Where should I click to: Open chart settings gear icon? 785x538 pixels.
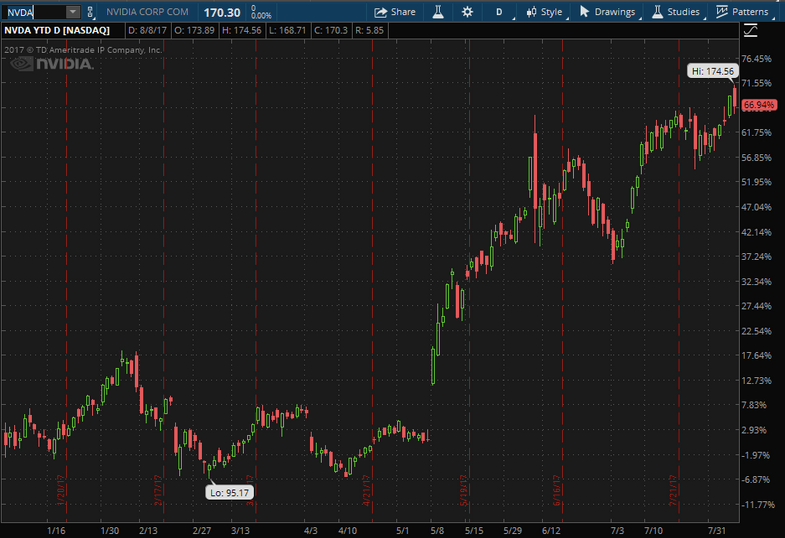pyautogui.click(x=467, y=12)
